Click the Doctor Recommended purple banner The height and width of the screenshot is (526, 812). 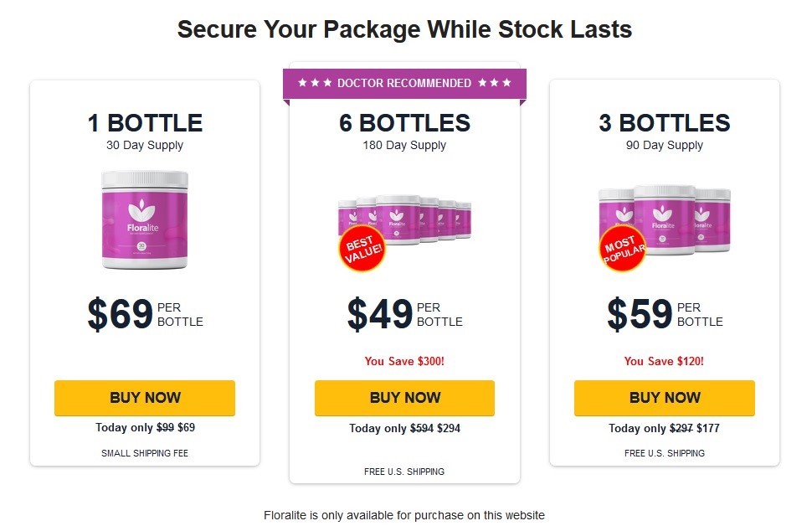(x=404, y=83)
